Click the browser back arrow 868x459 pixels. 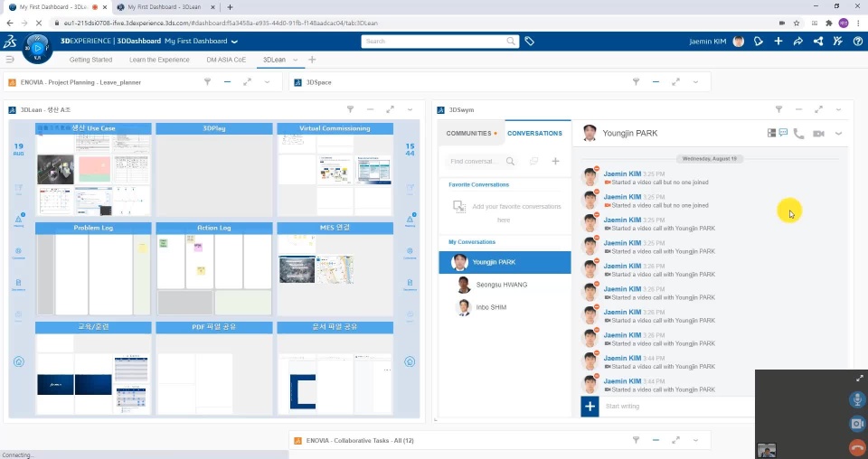[10, 23]
